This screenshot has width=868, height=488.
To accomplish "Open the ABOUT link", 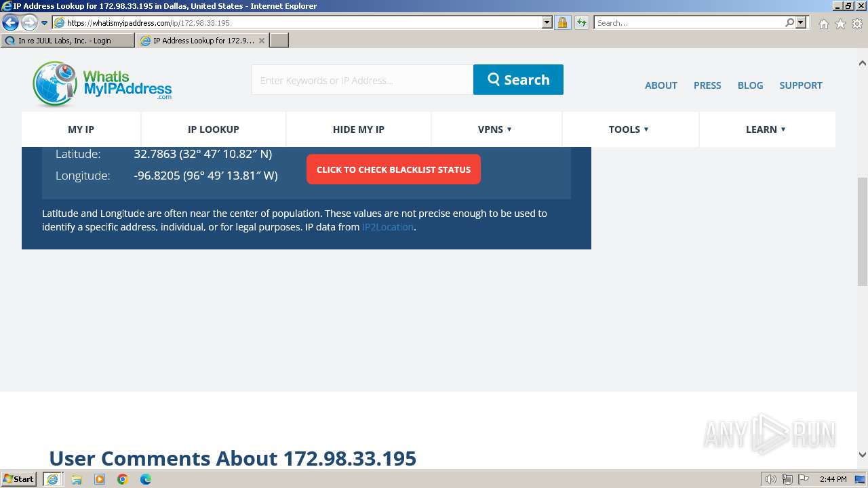I will pos(660,85).
